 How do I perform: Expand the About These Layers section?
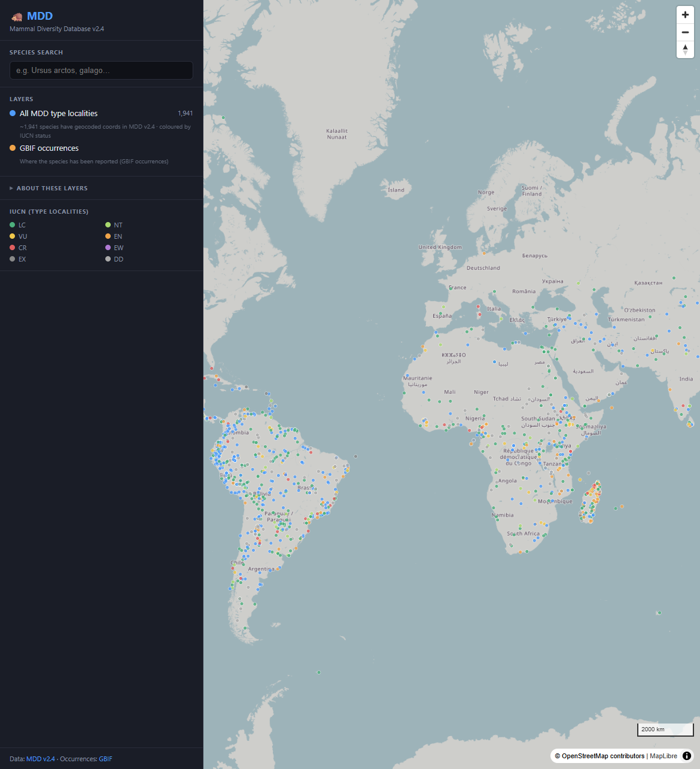point(48,188)
